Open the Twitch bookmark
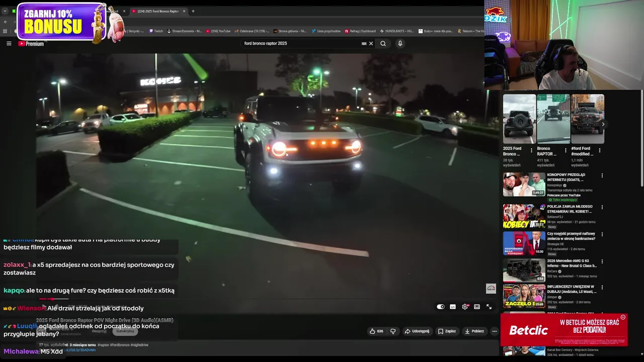The width and height of the screenshot is (644, 362). click(x=155, y=31)
